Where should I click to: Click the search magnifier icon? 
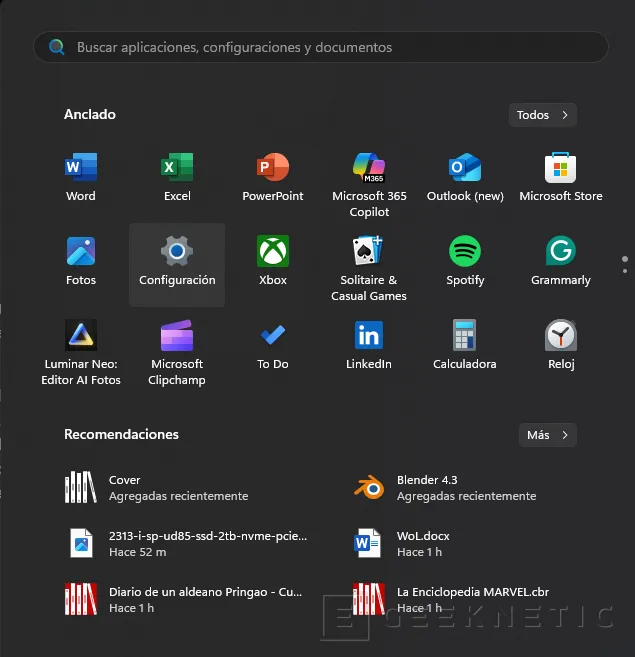pyautogui.click(x=57, y=47)
